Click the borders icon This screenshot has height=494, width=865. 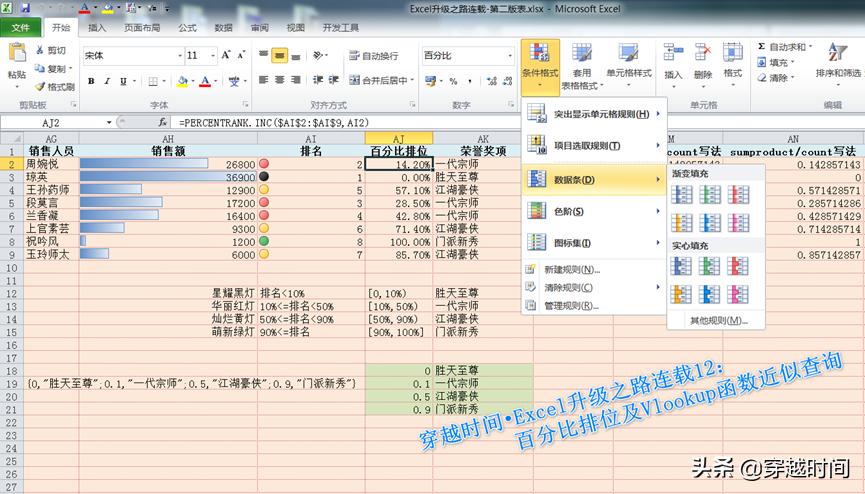pyautogui.click(x=153, y=81)
